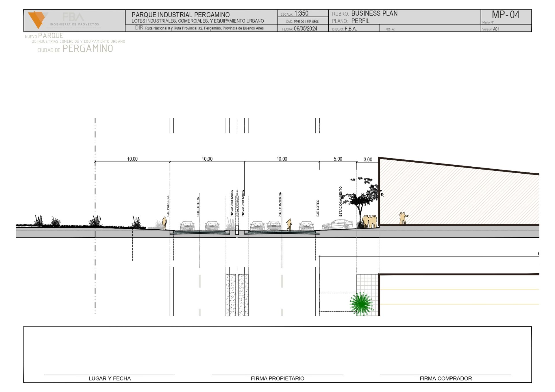This screenshot has width=555, height=392.
Task: Click the first front-view car on the Colectora
Action: click(x=187, y=226)
